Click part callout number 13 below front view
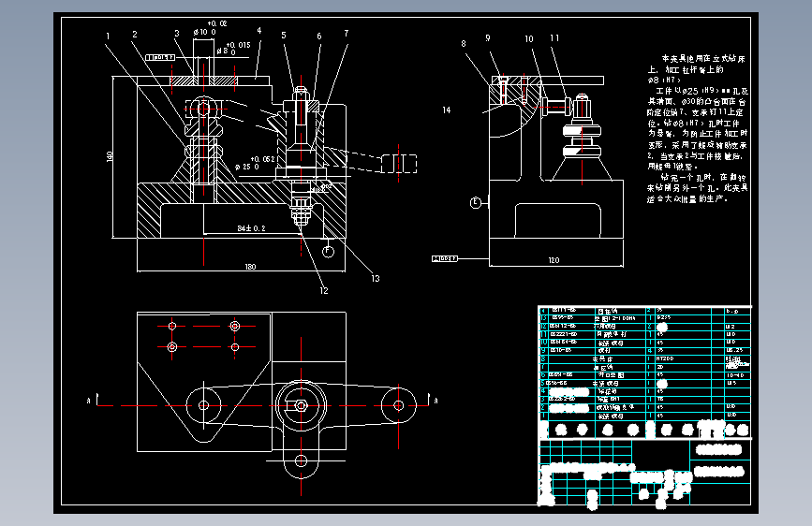 coord(375,279)
